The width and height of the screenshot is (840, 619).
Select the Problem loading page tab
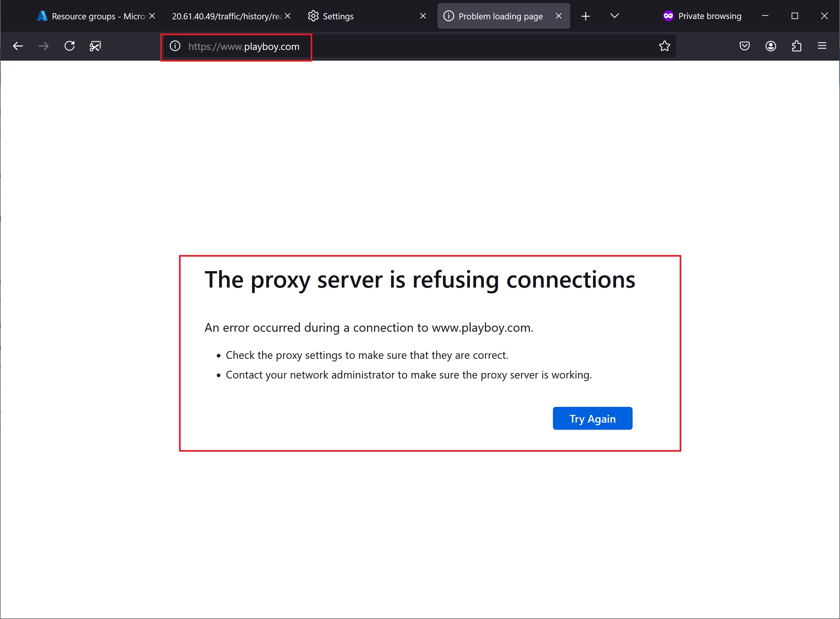point(504,16)
